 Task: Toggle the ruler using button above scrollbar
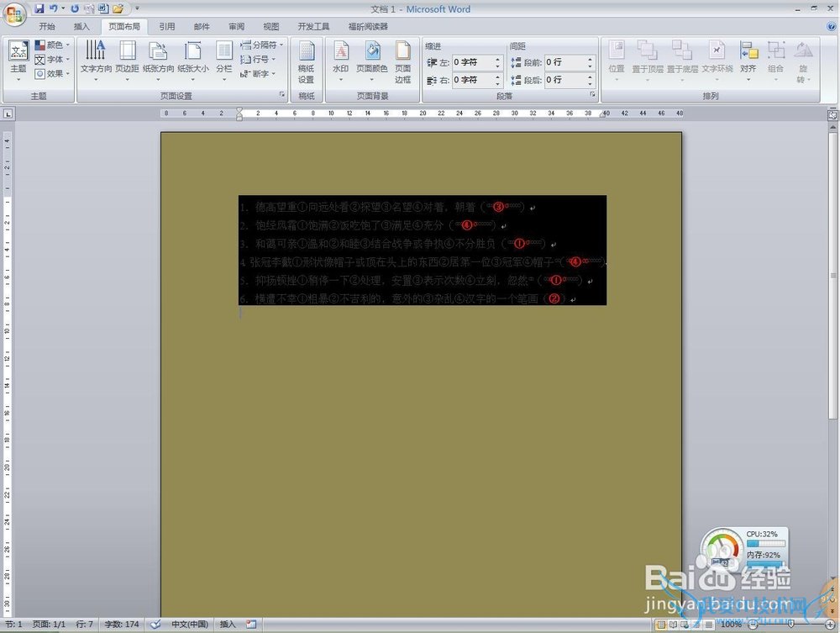(832, 114)
